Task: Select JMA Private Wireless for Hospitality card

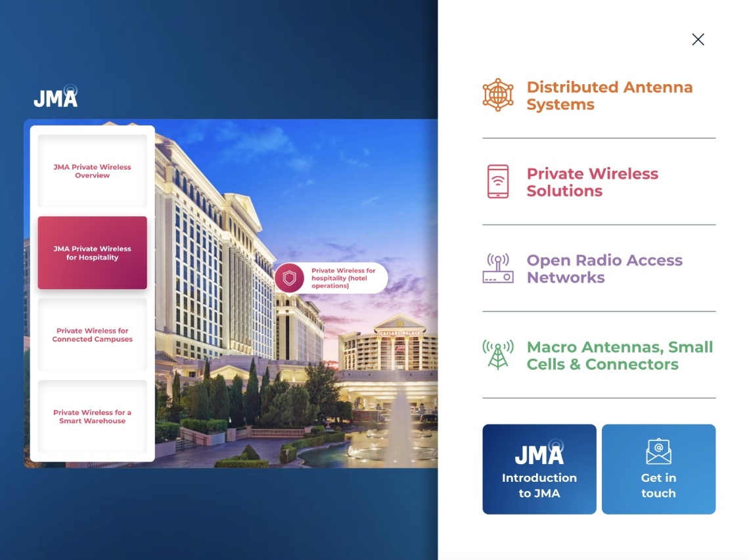Action: pos(92,253)
